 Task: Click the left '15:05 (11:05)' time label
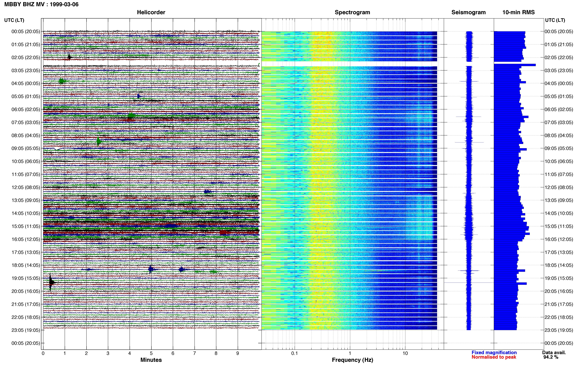(26, 226)
